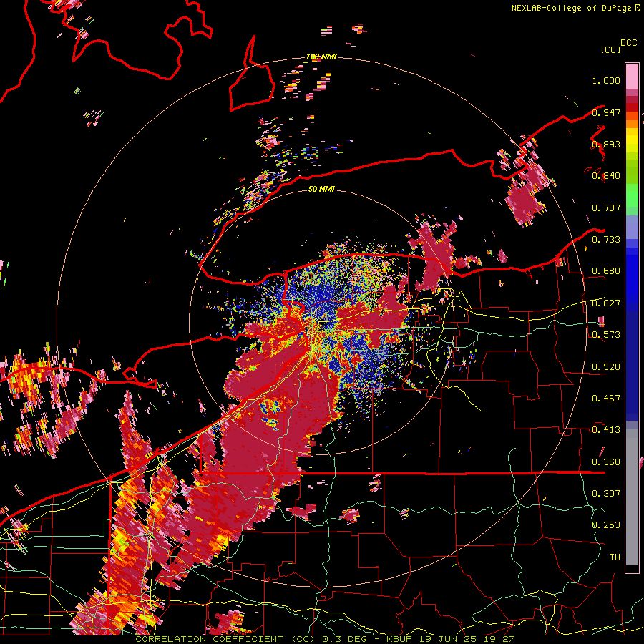Click the TH threshold label
The width and height of the screenshot is (644, 644).
[x=615, y=557]
